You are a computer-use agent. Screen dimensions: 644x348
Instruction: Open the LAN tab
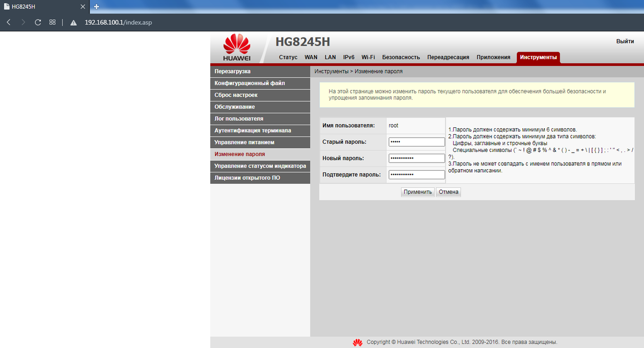click(x=330, y=57)
